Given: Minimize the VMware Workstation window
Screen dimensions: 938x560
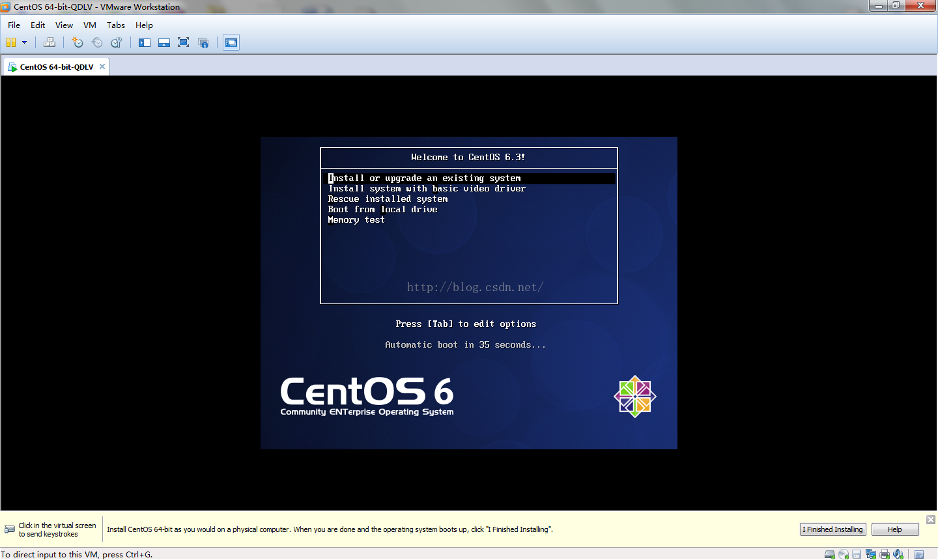Looking at the screenshot, I should coord(879,5).
